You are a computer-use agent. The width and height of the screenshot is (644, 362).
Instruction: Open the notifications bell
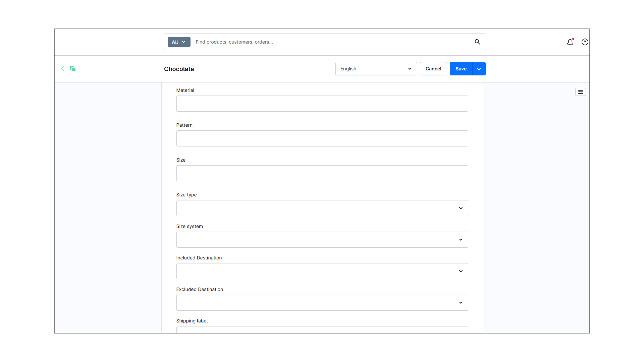tap(570, 42)
